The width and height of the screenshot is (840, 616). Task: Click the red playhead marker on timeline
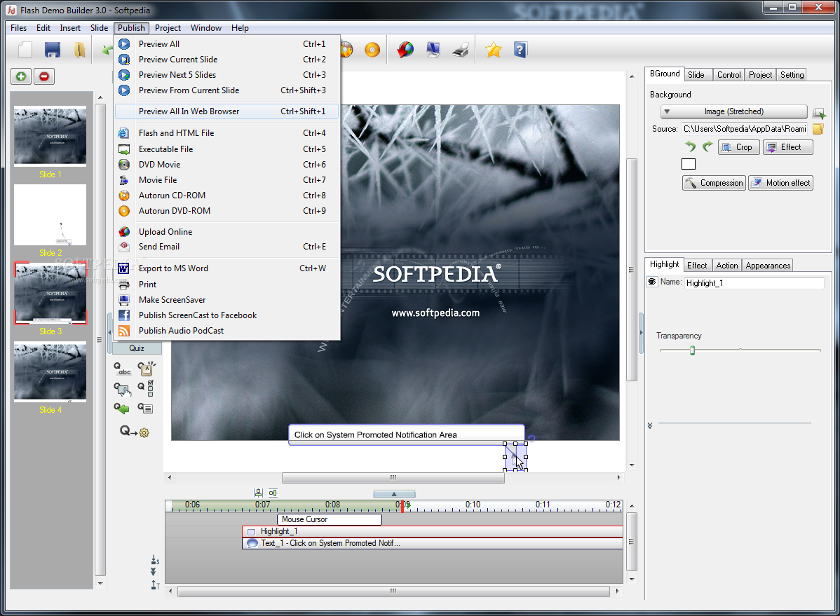(402, 506)
